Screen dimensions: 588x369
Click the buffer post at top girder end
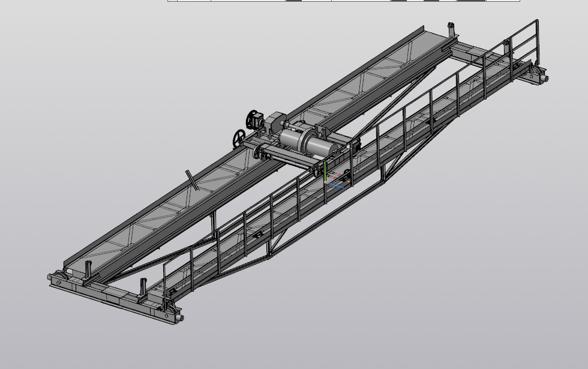[451, 29]
